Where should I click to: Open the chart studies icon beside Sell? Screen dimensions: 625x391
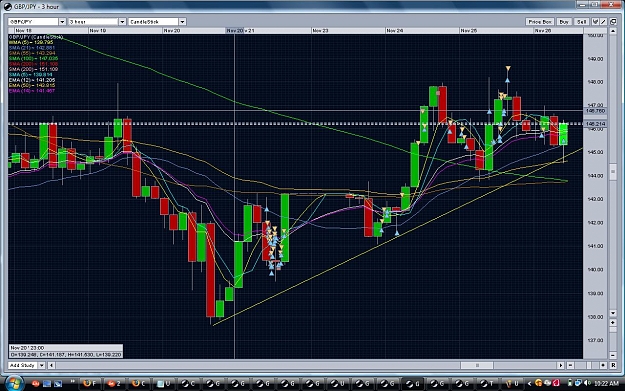(x=596, y=22)
